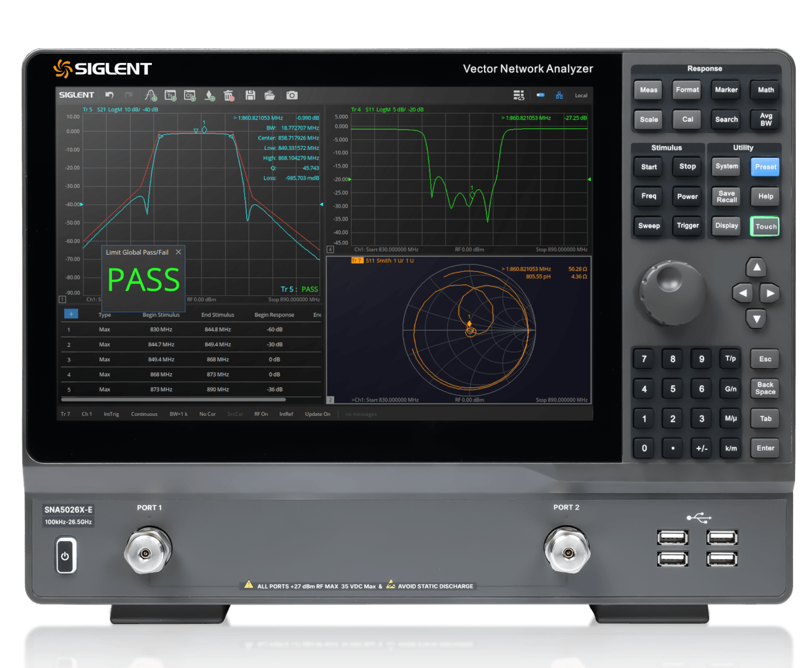
Task: Select Ch 1 in the status bar
Action: [86, 414]
